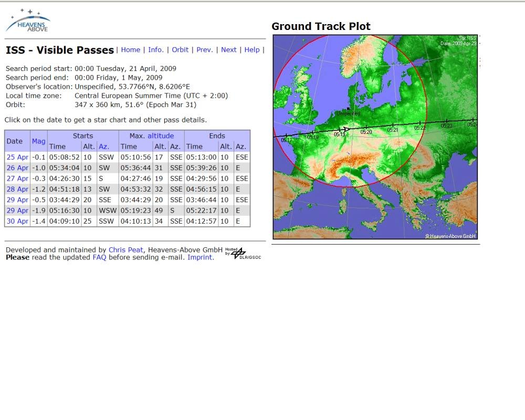Click the Az. link under Starts

click(x=103, y=146)
